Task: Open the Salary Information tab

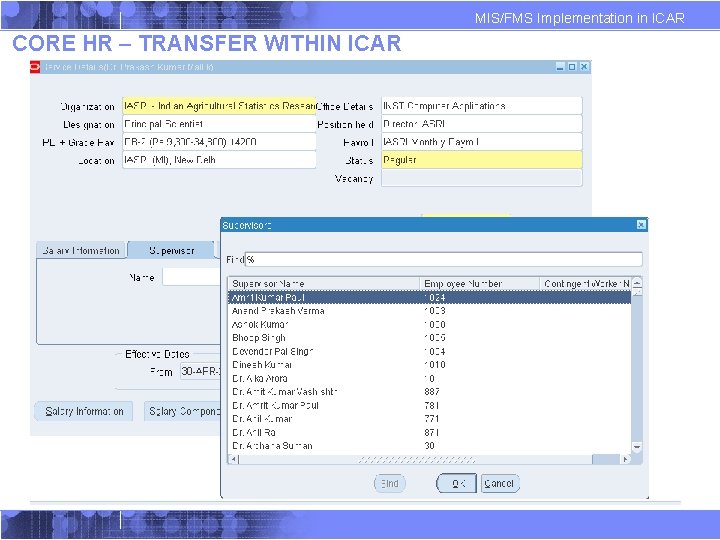Action: point(81,250)
